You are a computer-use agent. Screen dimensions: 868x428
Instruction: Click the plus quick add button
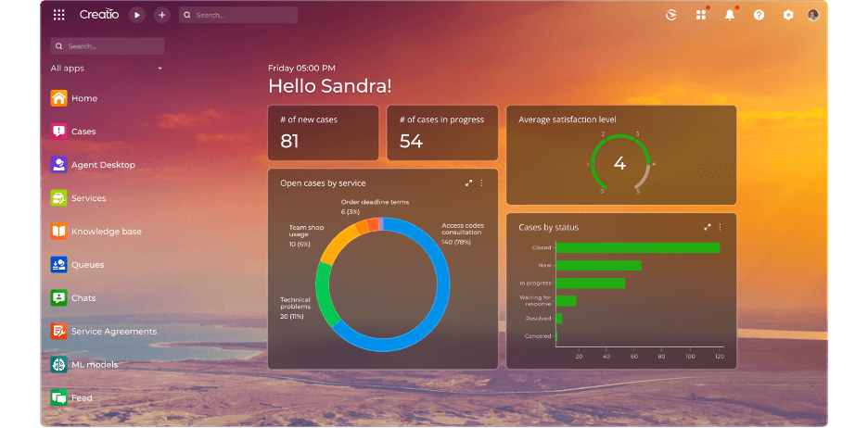point(161,15)
